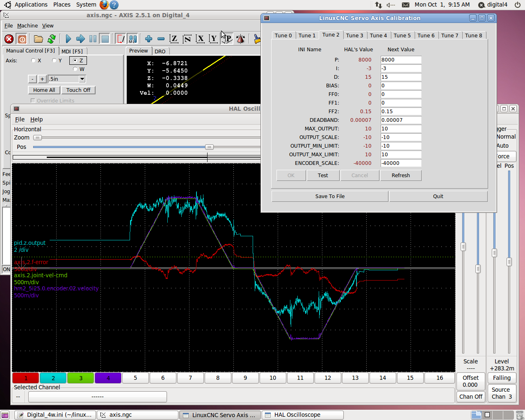Open the oscilloscope Help menu
Screen dimensions: 525x420
point(37,119)
